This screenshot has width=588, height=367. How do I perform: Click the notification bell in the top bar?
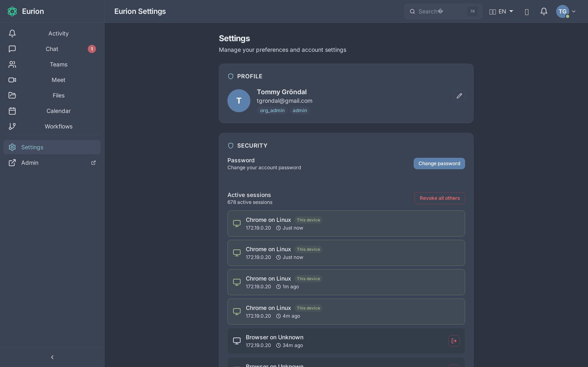544,11
